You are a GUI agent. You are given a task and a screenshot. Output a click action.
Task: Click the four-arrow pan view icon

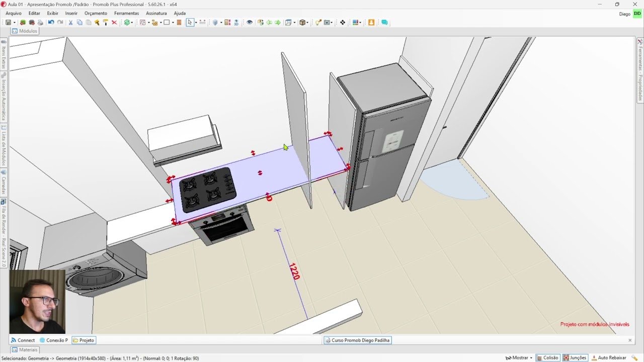pyautogui.click(x=343, y=22)
